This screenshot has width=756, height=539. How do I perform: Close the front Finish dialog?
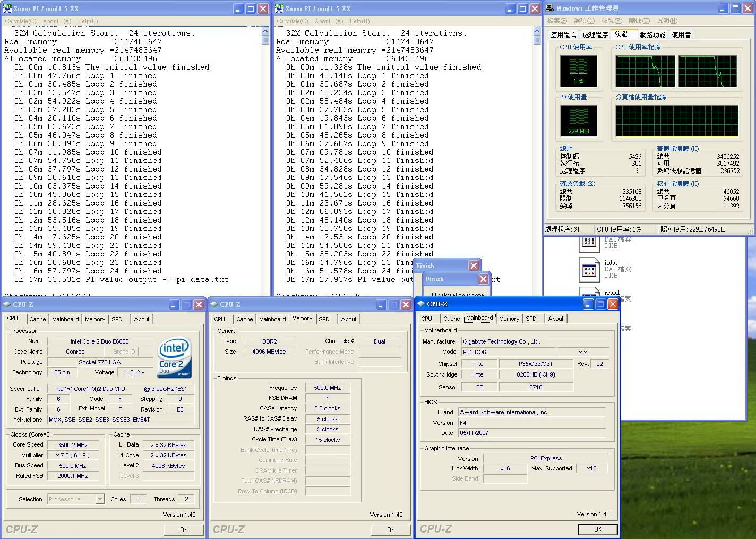coord(483,279)
